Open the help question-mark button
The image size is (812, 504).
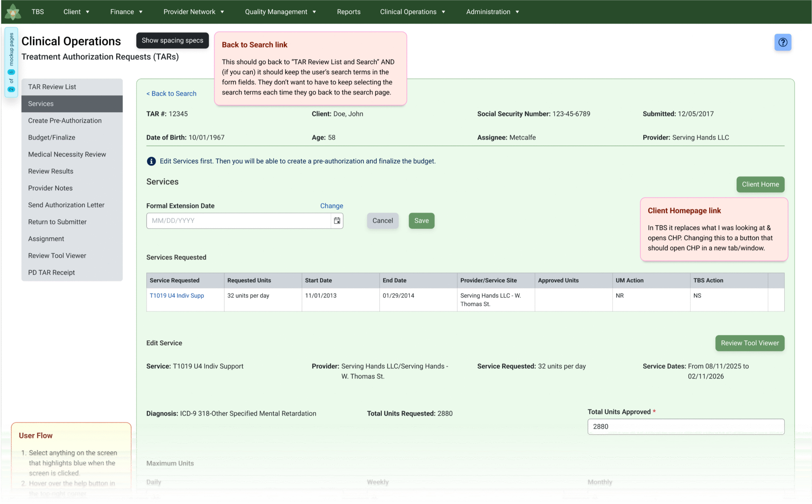(783, 42)
